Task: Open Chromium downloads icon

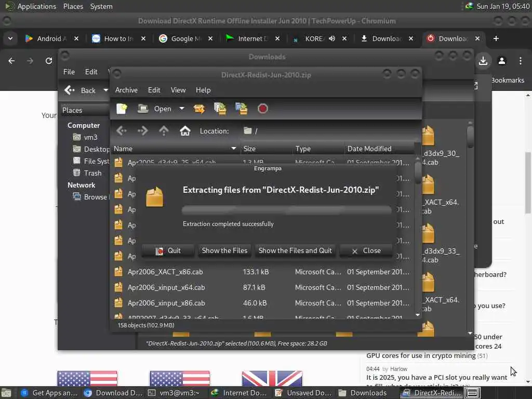Action: pyautogui.click(x=483, y=61)
